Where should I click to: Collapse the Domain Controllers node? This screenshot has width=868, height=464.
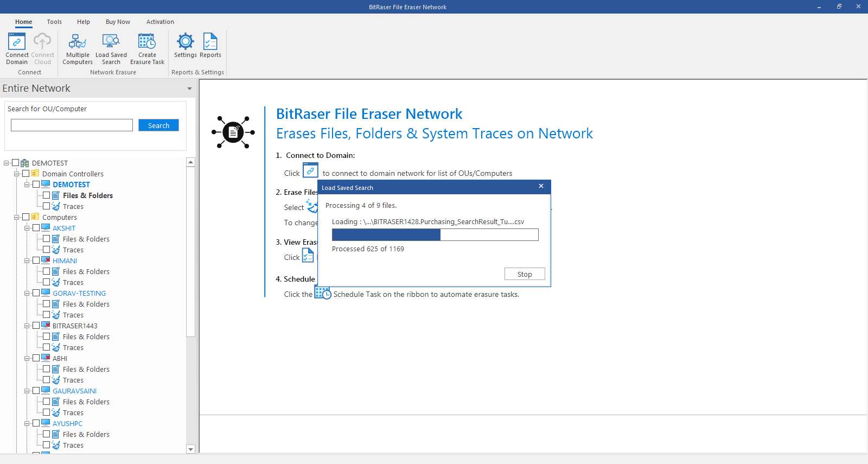(17, 174)
